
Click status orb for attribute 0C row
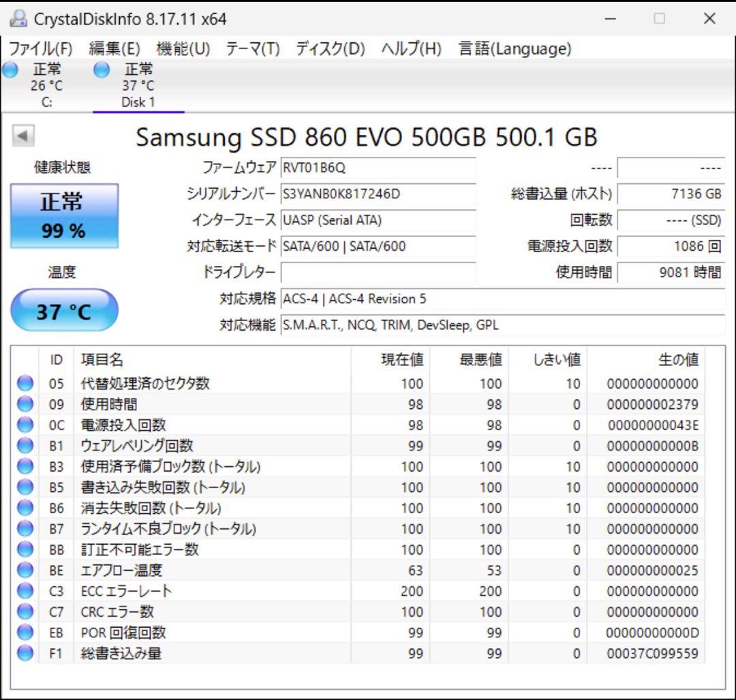(x=25, y=425)
